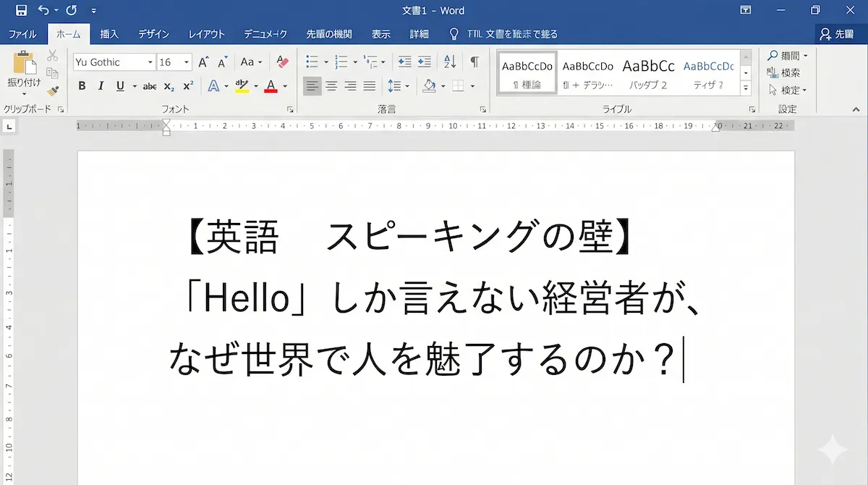
Task: Click the Grow Font size icon
Action: (204, 62)
